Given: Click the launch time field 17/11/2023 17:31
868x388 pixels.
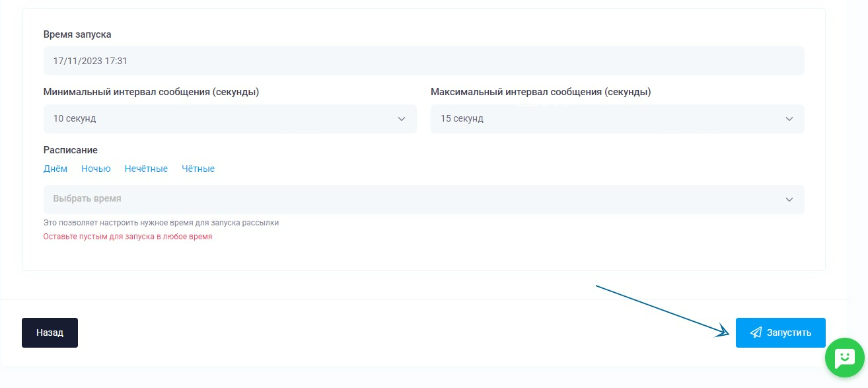Looking at the screenshot, I should point(423,61).
